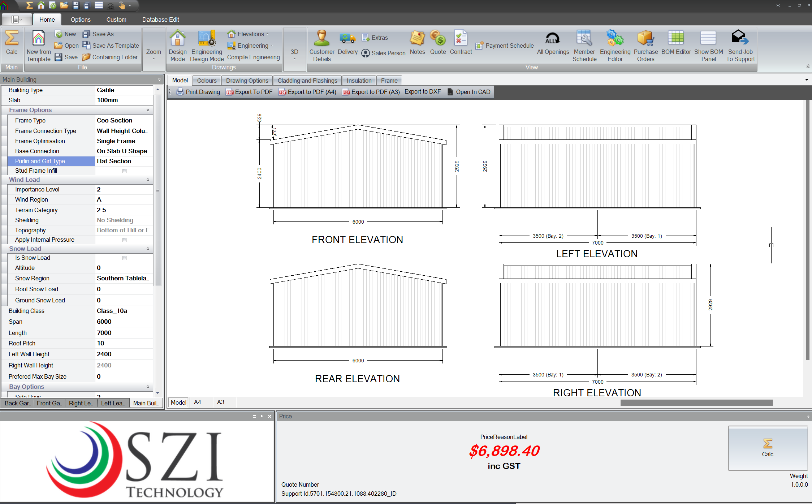Image resolution: width=812 pixels, height=504 pixels.
Task: Select the Insulation tab
Action: pos(359,81)
